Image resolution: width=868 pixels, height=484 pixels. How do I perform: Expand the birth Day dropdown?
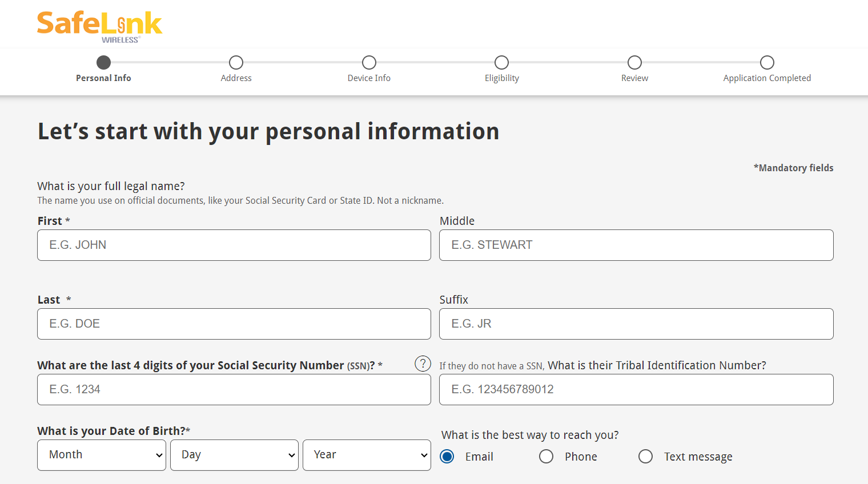click(x=234, y=455)
